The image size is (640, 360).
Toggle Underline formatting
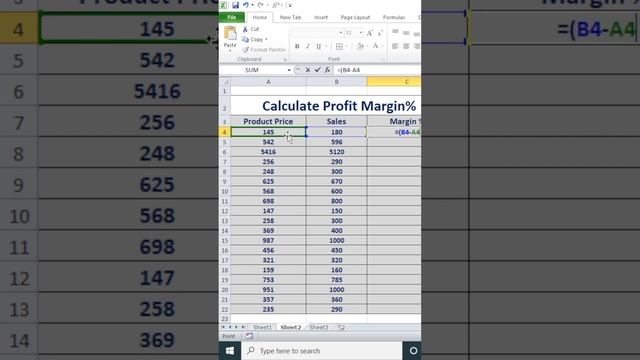(x=318, y=47)
